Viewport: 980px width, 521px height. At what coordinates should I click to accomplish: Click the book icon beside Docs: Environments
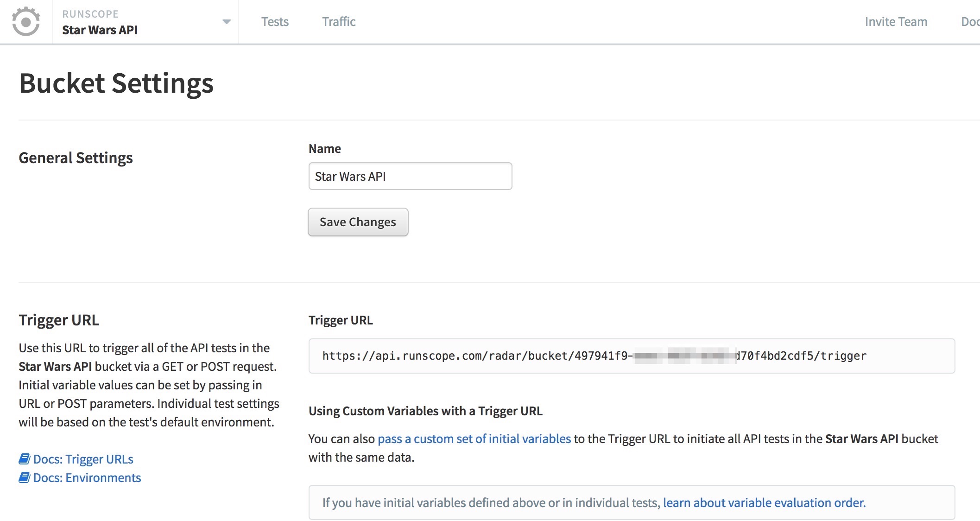tap(25, 477)
